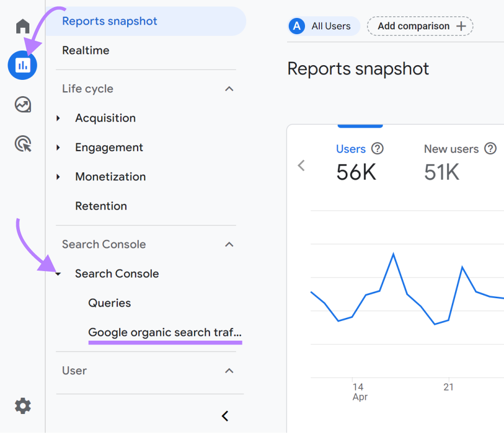Image resolution: width=504 pixels, height=433 pixels.
Task: Open the Retention report
Action: pos(101,206)
